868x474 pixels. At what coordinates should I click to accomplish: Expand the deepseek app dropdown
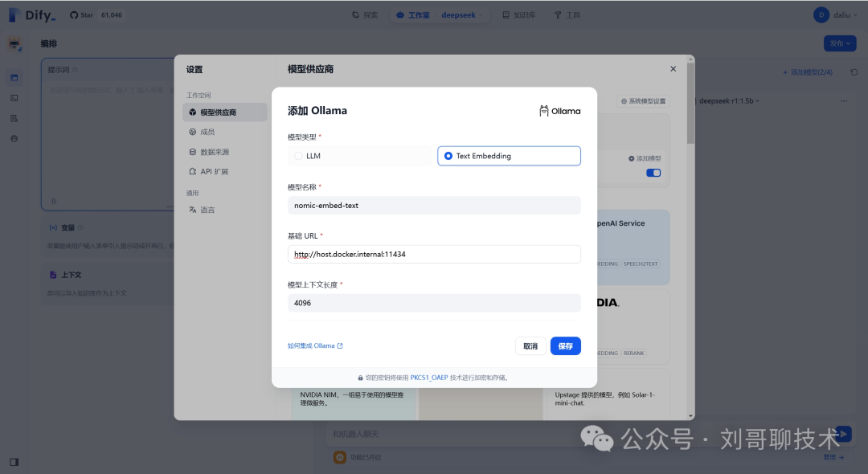coord(461,15)
